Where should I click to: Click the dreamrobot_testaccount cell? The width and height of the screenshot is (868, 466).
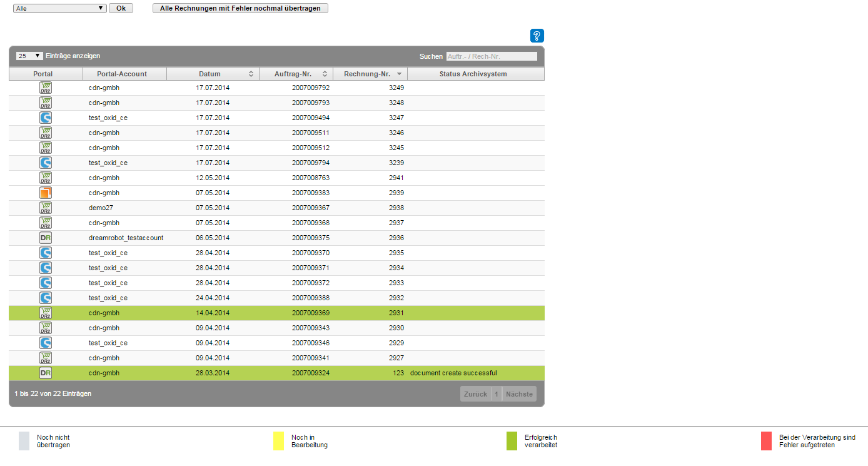coord(126,238)
